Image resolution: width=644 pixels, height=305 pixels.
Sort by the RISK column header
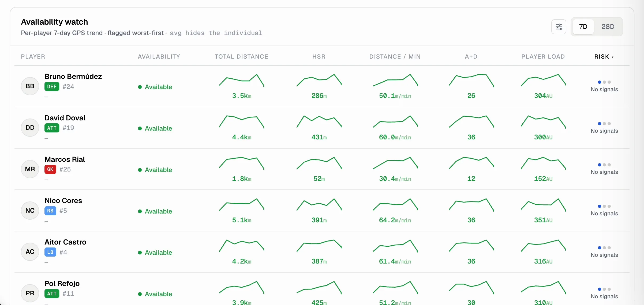(604, 57)
